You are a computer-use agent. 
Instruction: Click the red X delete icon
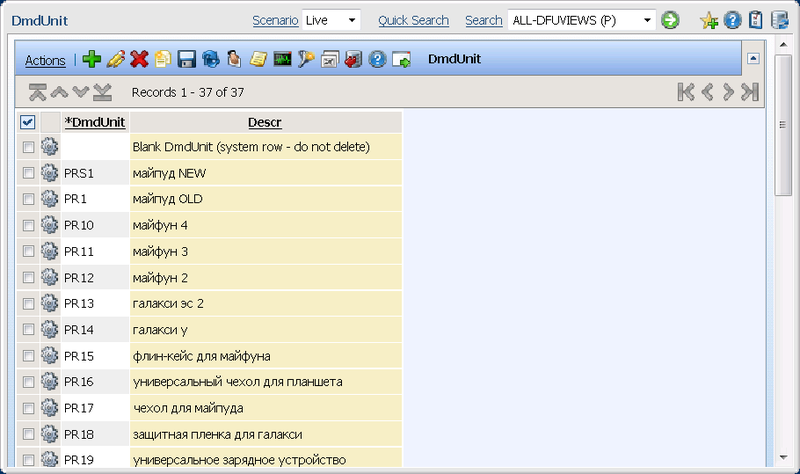coord(139,59)
